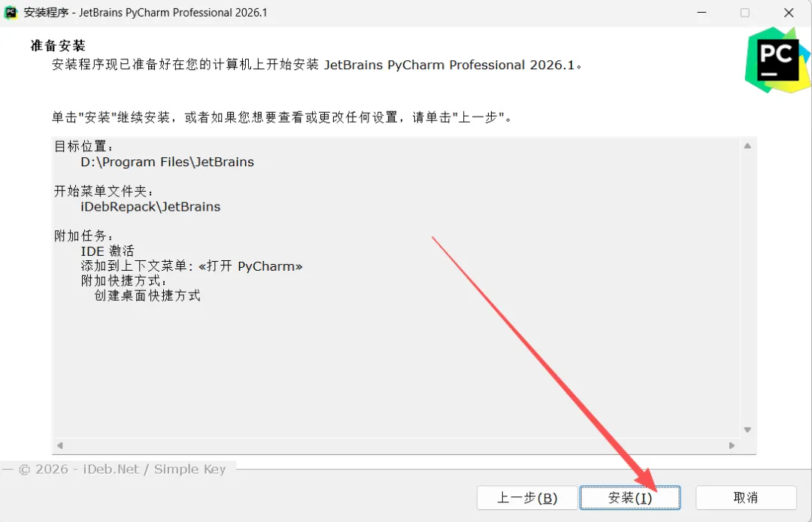Image resolution: width=812 pixels, height=522 pixels.
Task: Click the 准备安装 heading
Action: [58, 46]
